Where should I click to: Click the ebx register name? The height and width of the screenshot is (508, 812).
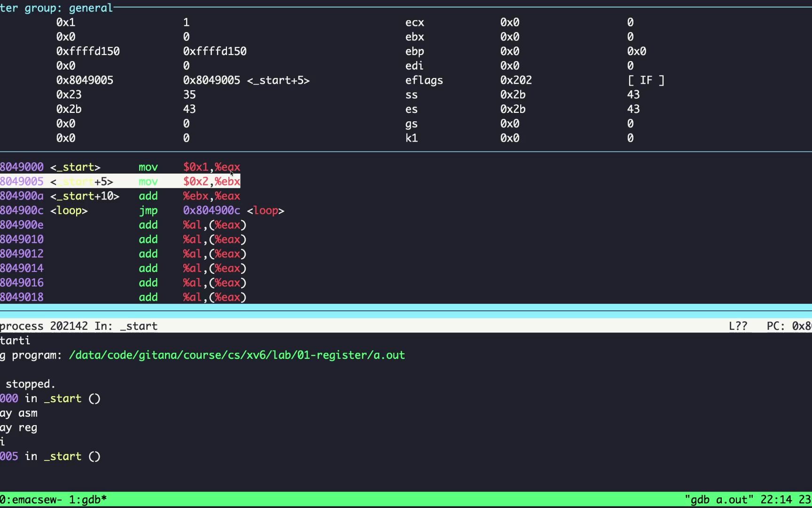coord(414,37)
